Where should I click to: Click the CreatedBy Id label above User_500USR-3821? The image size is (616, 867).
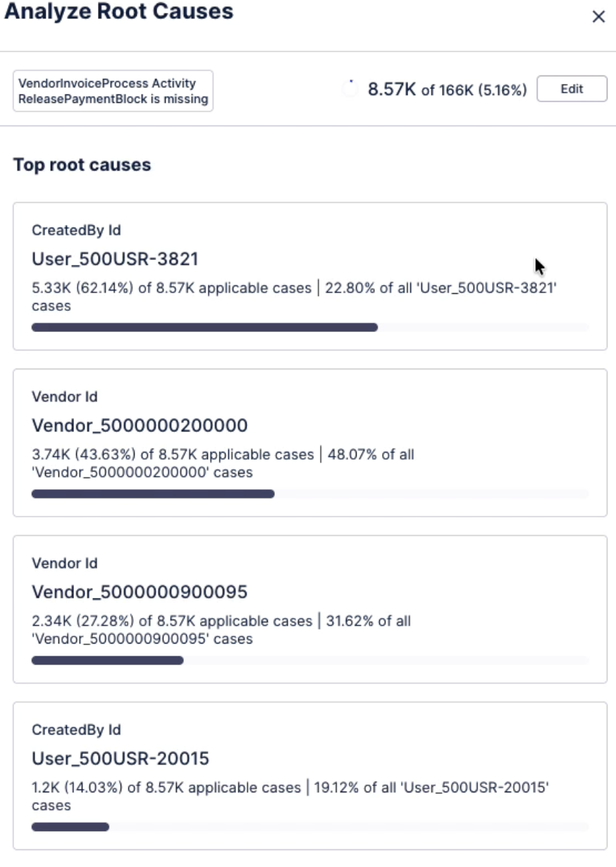click(76, 230)
